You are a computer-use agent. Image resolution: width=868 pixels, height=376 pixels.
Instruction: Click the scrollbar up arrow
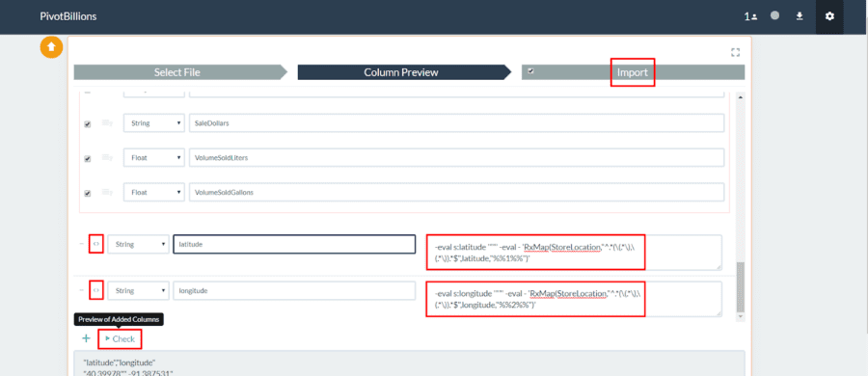pyautogui.click(x=740, y=97)
